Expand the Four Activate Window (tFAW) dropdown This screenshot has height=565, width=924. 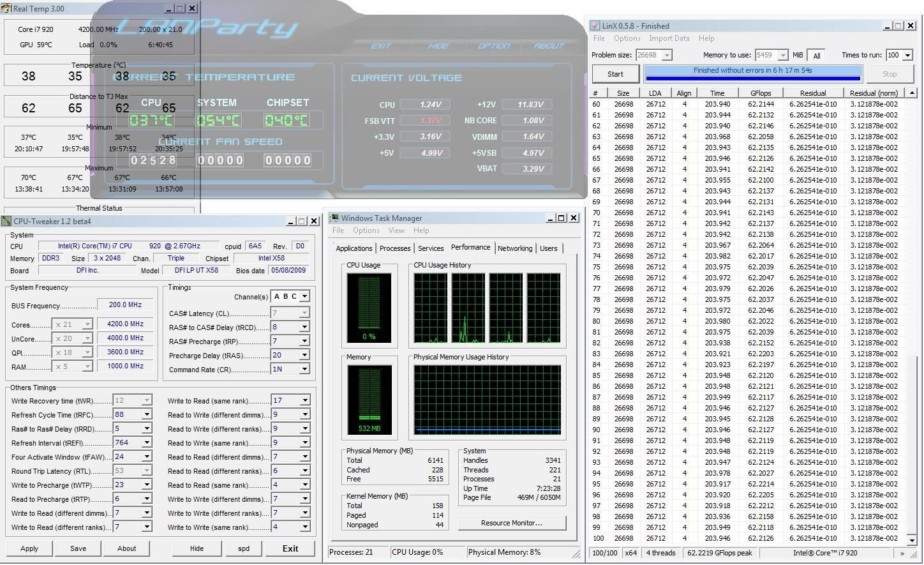pos(147,456)
